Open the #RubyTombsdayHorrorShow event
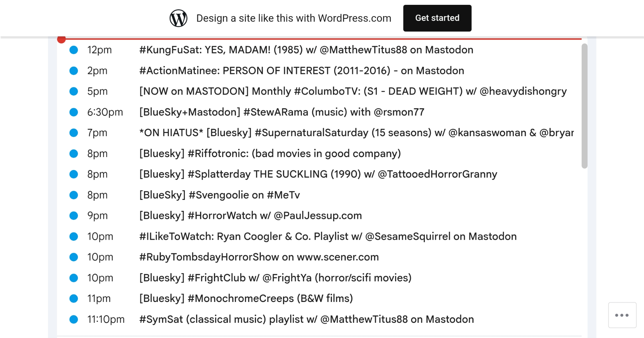 click(259, 257)
